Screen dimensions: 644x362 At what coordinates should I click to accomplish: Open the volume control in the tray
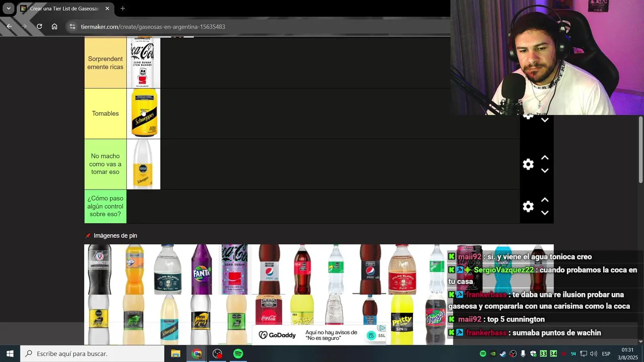coord(594,354)
